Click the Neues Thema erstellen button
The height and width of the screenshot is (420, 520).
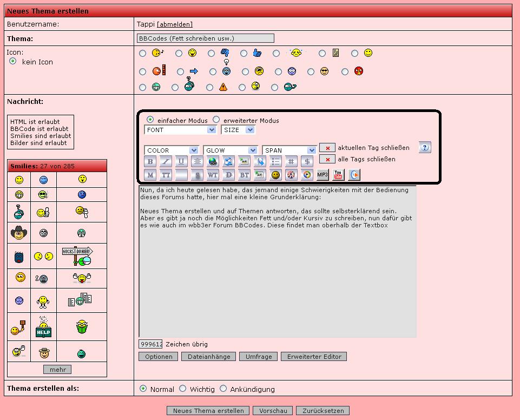tap(208, 411)
